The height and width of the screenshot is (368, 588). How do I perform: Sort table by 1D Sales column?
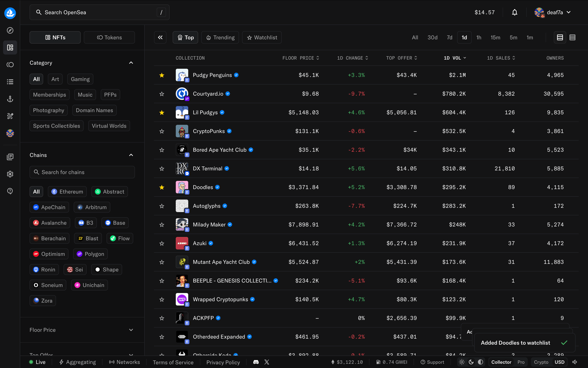tap(501, 58)
